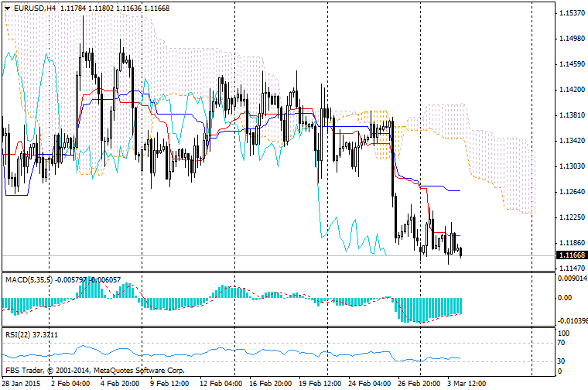Image resolution: width=588 pixels, height=390 pixels.
Task: Select the 16 Feb 20:00 time label
Action: click(270, 384)
